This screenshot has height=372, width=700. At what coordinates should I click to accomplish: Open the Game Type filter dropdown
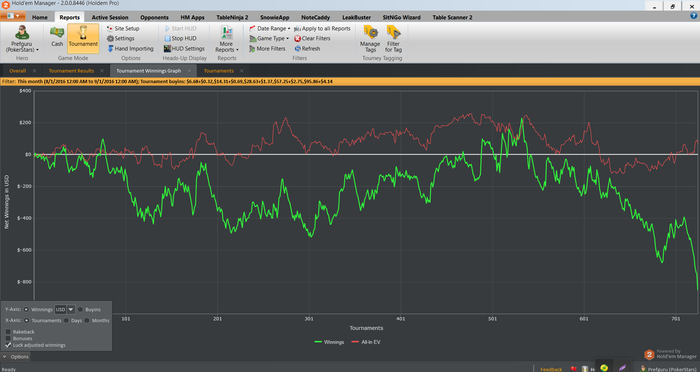(269, 38)
